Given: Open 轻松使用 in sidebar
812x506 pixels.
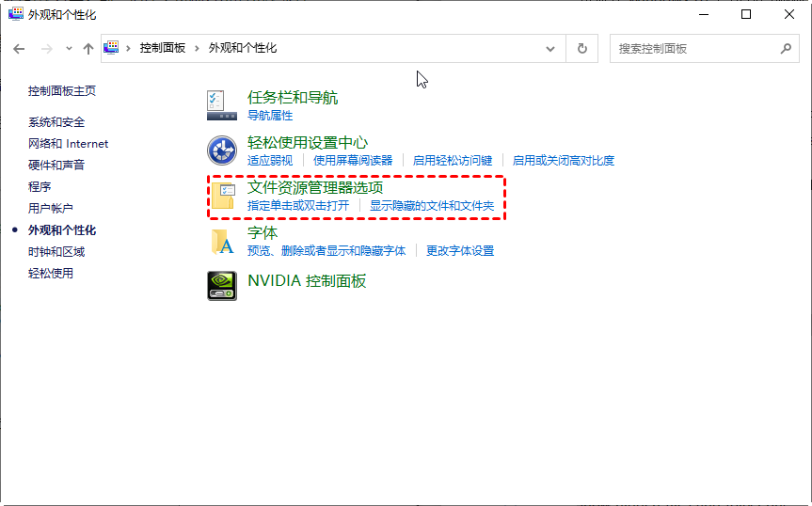Looking at the screenshot, I should tap(50, 273).
